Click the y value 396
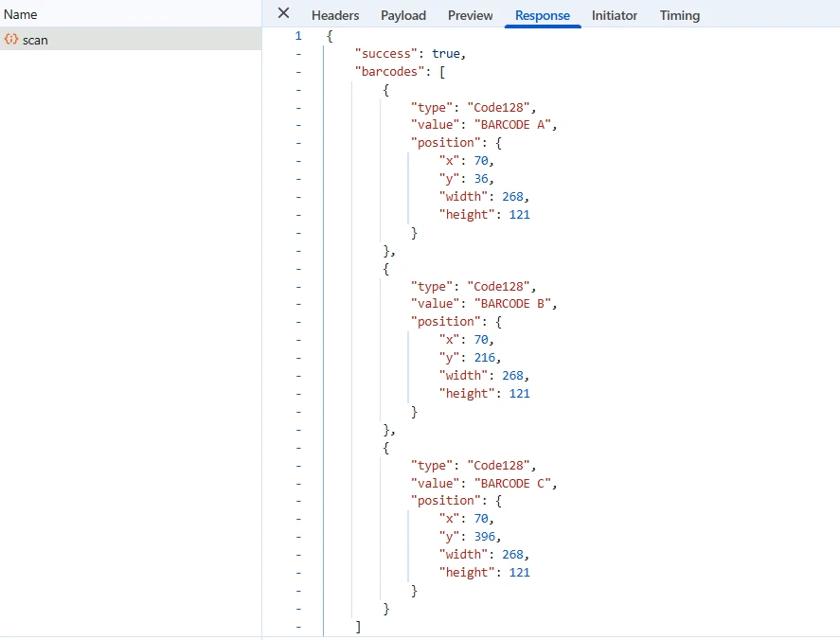The width and height of the screenshot is (840, 640). (x=486, y=537)
